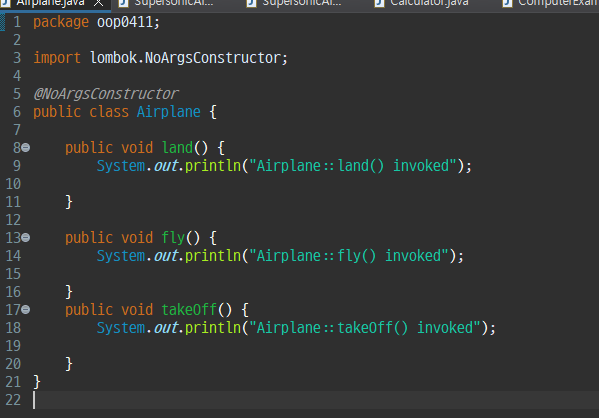Click the closing brace on line 11
This screenshot has width=599, height=418.
tap(69, 202)
